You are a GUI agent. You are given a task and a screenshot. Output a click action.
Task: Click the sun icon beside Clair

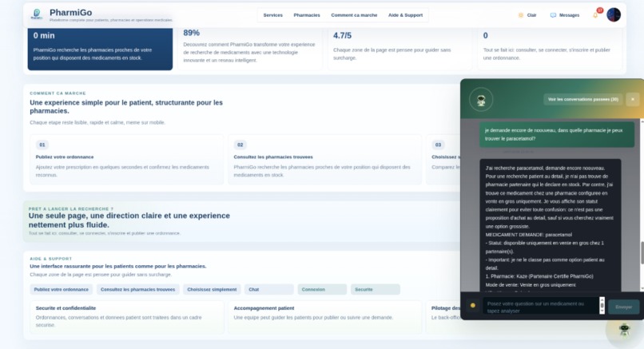tap(521, 15)
